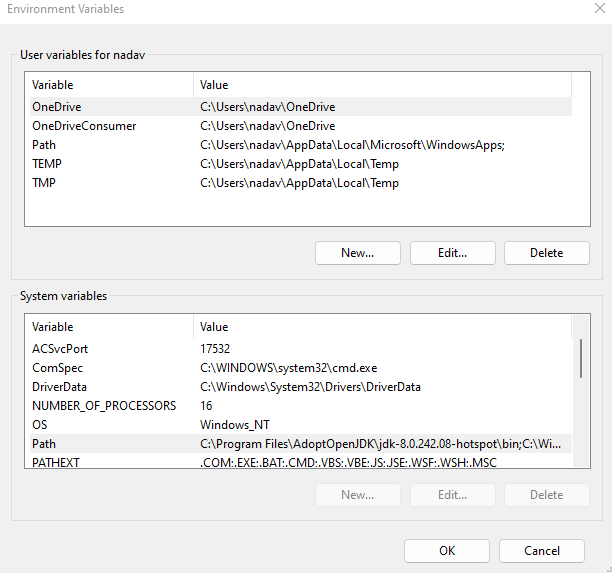This screenshot has width=612, height=573.
Task: Select the TMP user variable
Action: coord(301,183)
